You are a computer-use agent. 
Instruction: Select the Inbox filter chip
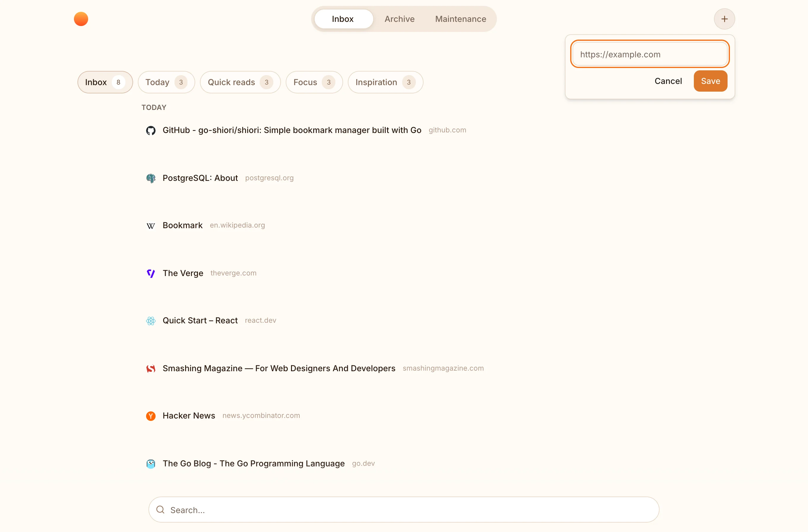[x=105, y=82]
